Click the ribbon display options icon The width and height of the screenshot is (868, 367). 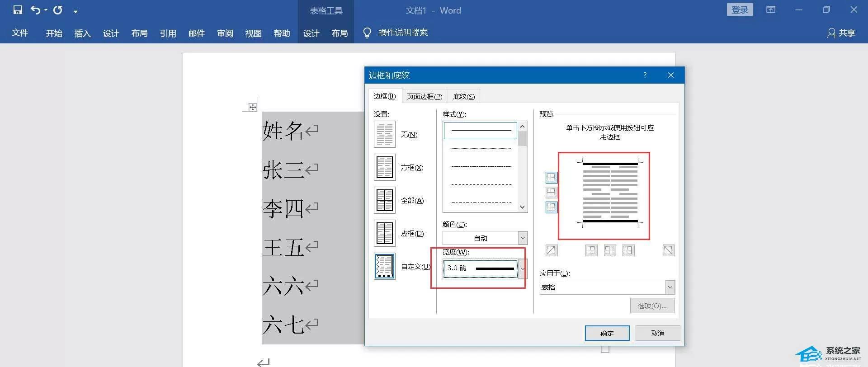coord(771,9)
